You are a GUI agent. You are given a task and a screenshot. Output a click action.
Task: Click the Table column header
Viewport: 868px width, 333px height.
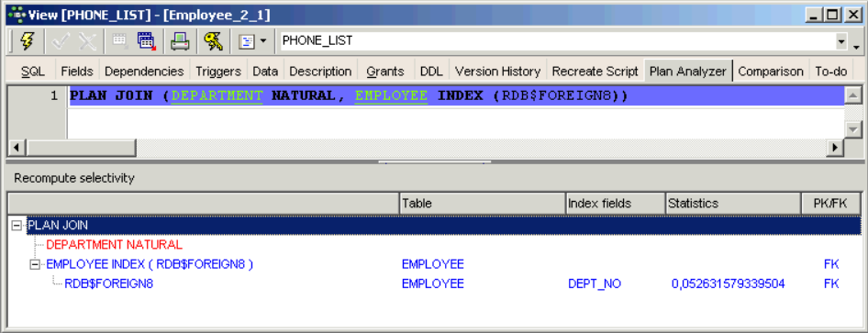[483, 204]
